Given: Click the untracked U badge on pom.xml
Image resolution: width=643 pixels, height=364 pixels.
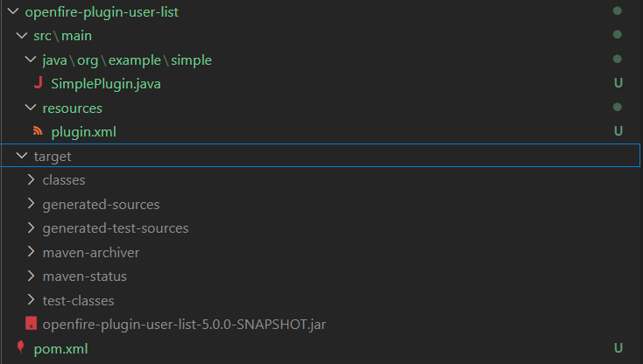Looking at the screenshot, I should (618, 348).
